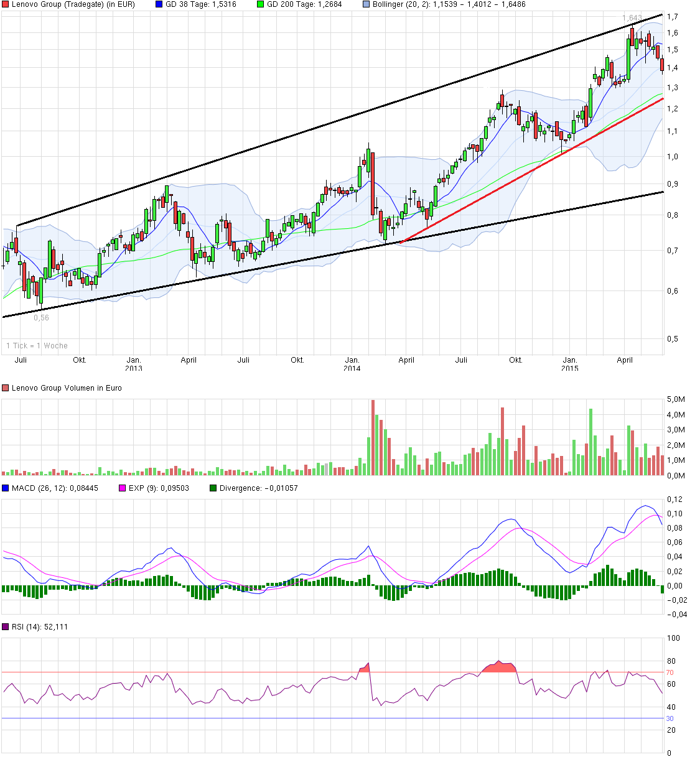
Task: Click 'Jan. 2014' on the time axis
Action: coord(352,364)
